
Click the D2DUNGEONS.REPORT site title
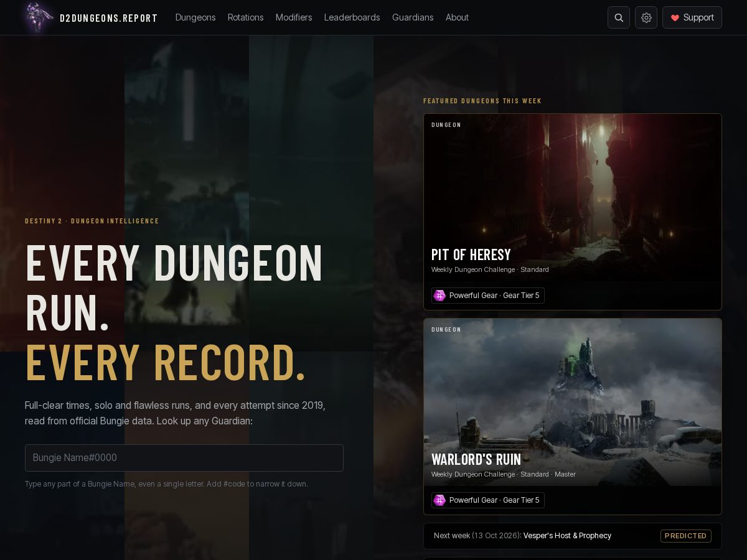pos(109,18)
